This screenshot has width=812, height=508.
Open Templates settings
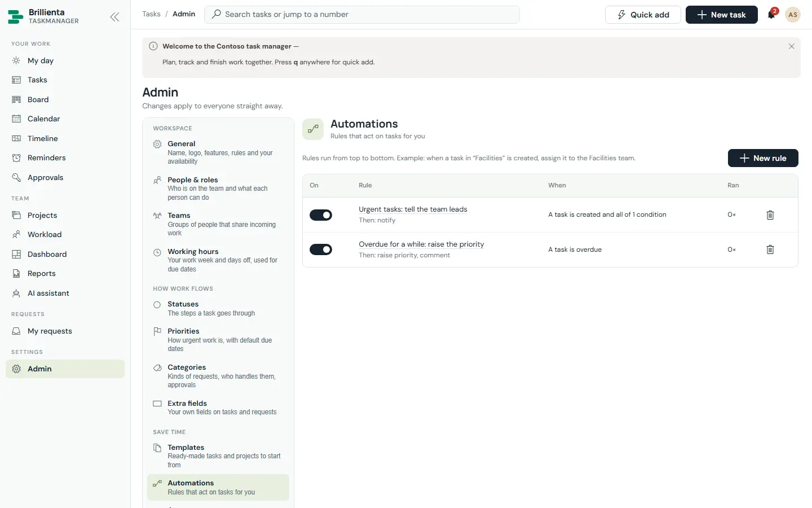coord(218,456)
